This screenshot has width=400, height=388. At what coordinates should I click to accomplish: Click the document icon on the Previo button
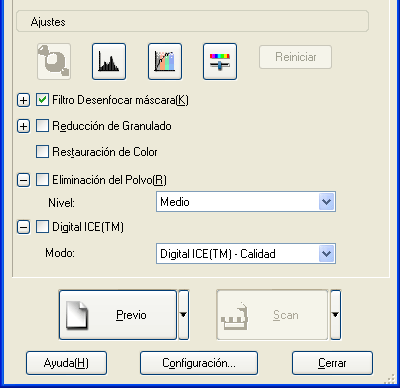point(77,315)
